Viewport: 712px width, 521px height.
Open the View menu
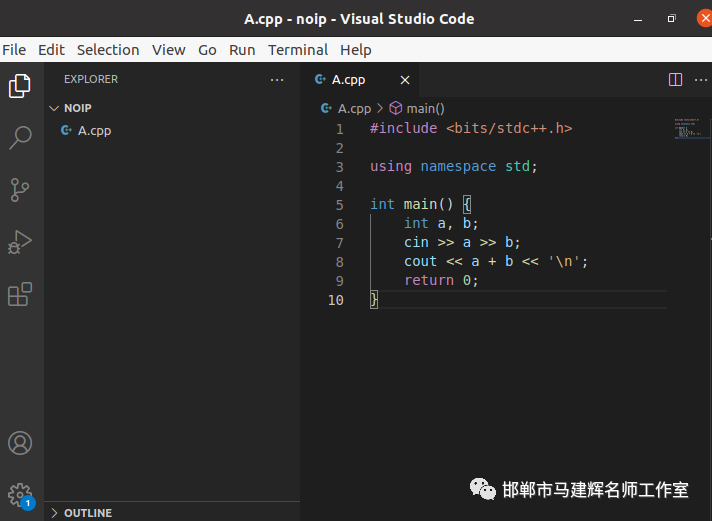coord(168,50)
